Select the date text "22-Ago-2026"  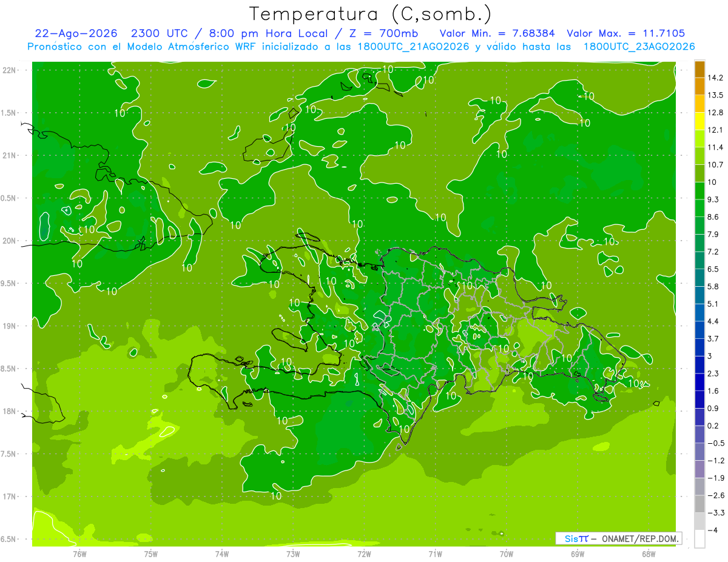76,33
